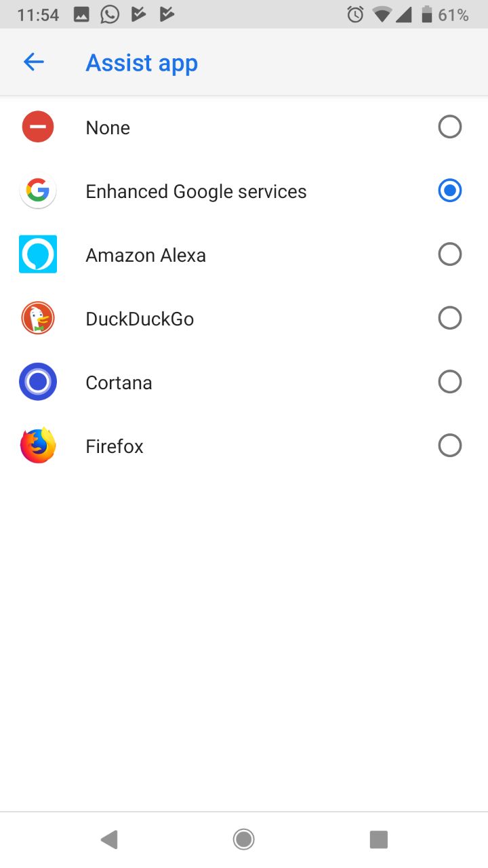Tap the Enhanced Google services label

[196, 191]
